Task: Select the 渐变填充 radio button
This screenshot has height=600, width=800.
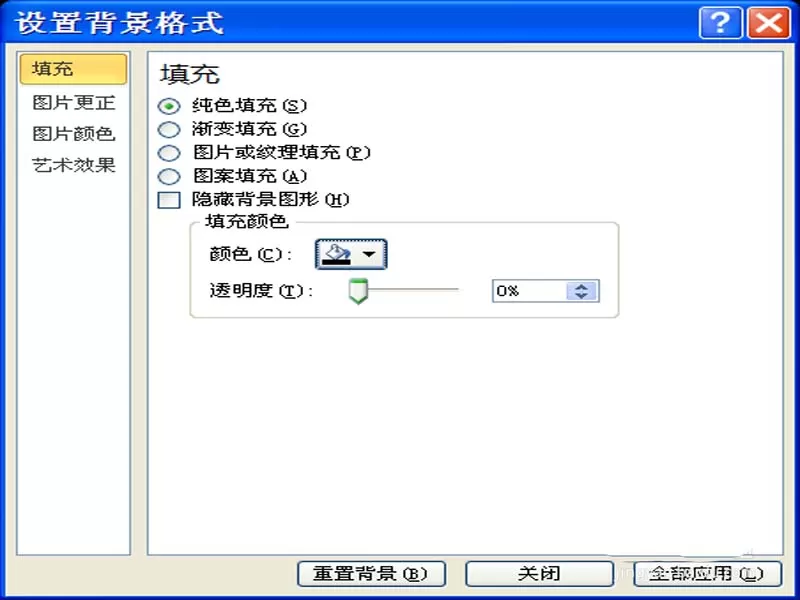Action: click(169, 129)
